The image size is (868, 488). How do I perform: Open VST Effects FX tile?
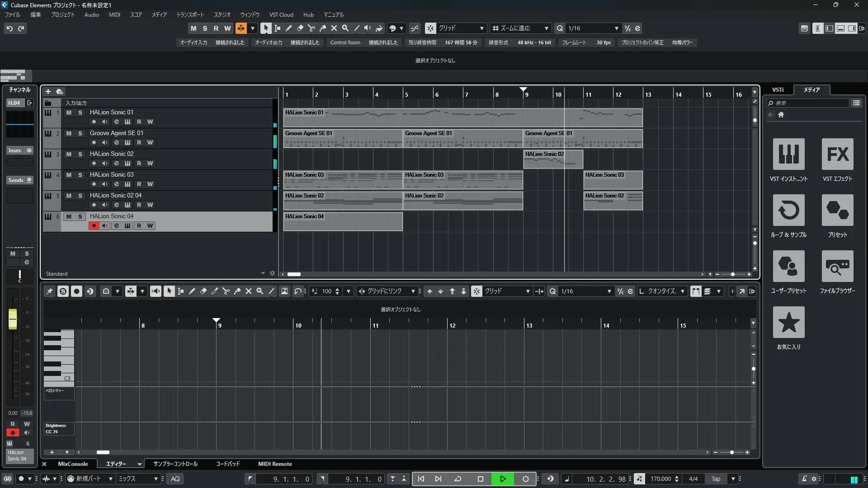click(837, 155)
